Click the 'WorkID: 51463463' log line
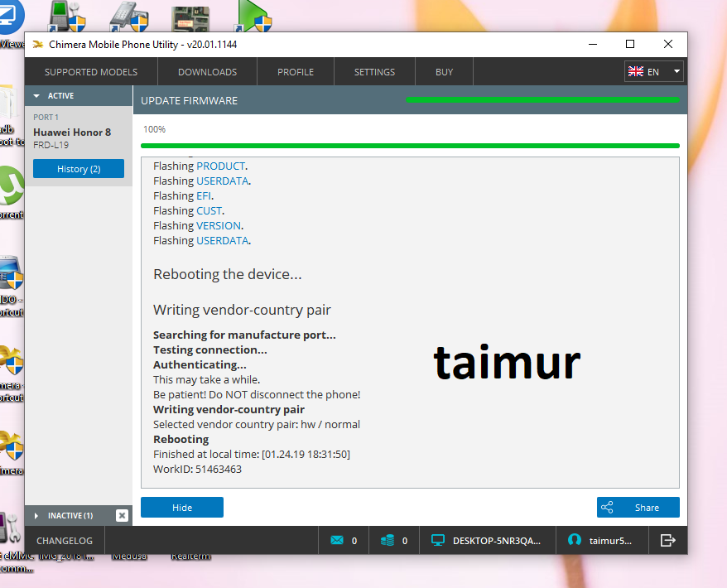 tap(198, 469)
